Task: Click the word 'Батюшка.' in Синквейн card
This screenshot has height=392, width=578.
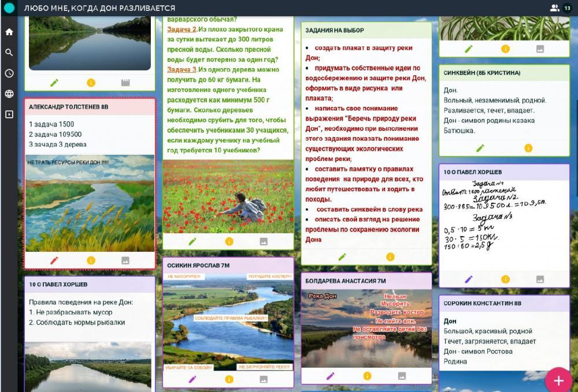Action: [460, 130]
